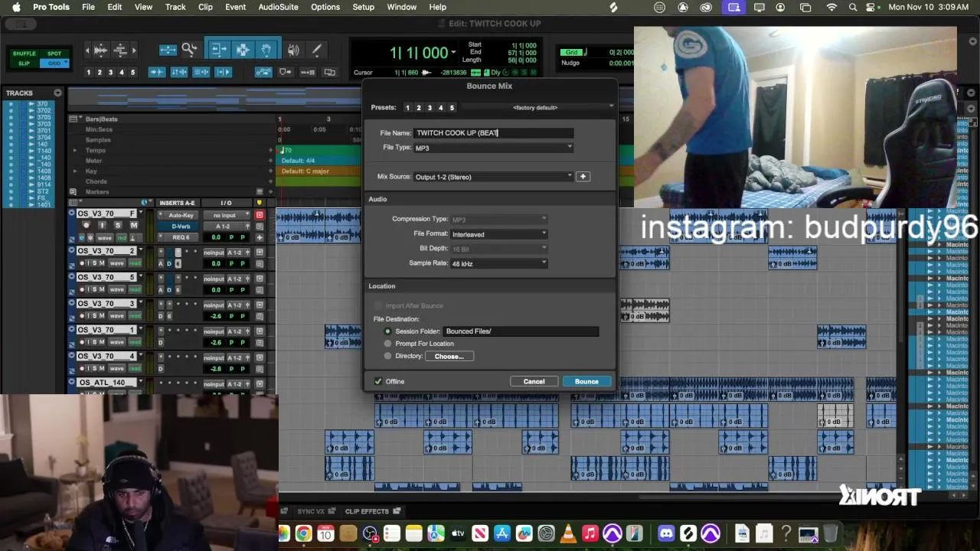Click the zoom toggle icon left of Zoomer
Screen dimensions: 980x551
168,50
